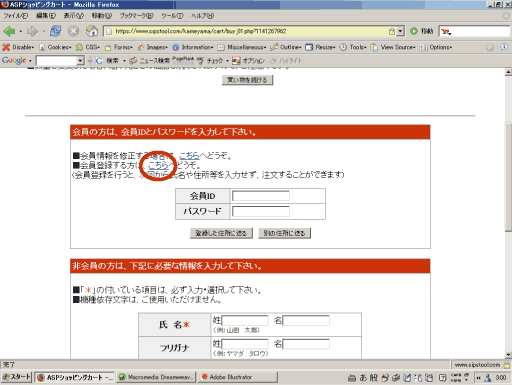
Task: Click the PageRank indicator
Action: coord(183,60)
